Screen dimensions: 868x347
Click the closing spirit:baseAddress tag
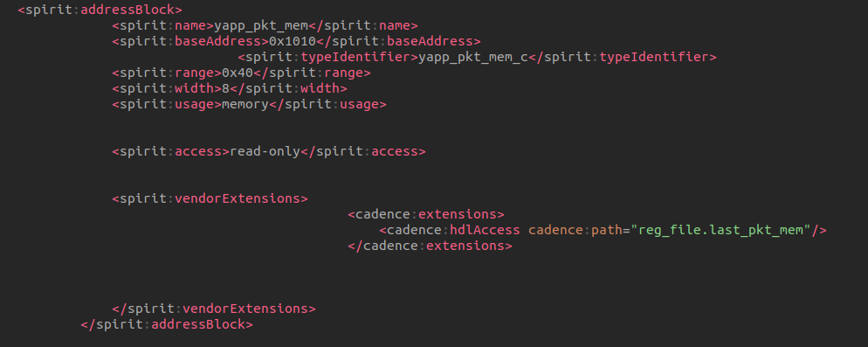(x=398, y=42)
